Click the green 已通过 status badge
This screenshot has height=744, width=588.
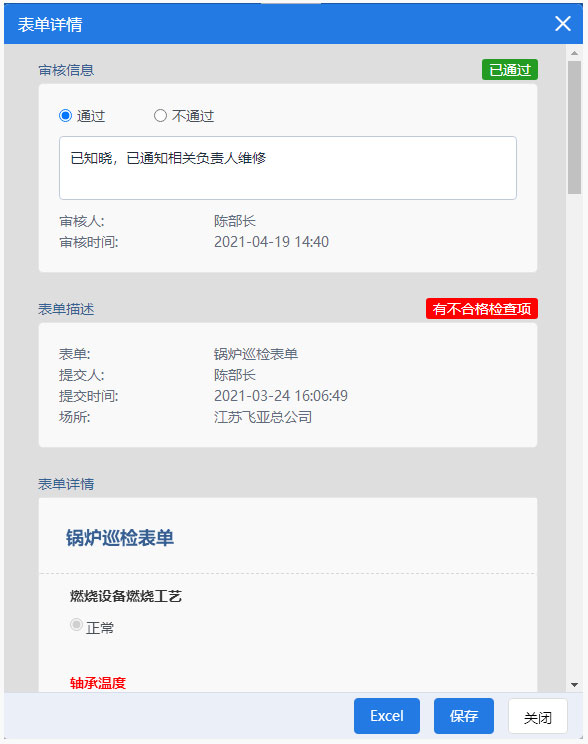pos(510,70)
